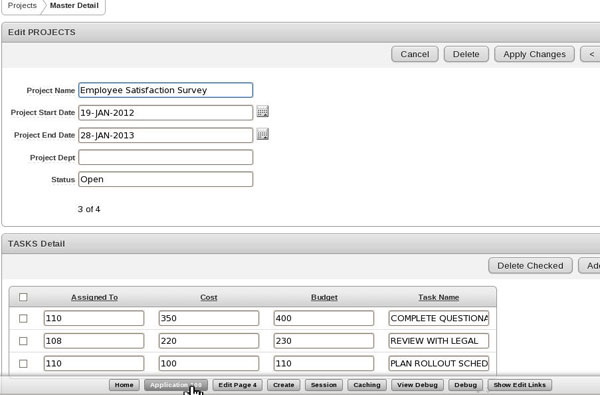Screen dimensions: 600x395
Task: Go to Projects breadcrumb
Action: [x=22, y=5]
